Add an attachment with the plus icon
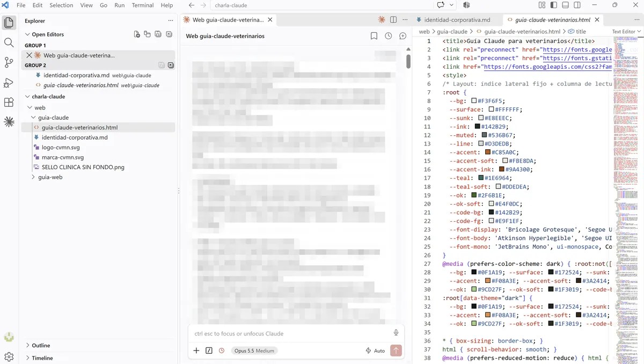This screenshot has width=644, height=364. (196, 351)
